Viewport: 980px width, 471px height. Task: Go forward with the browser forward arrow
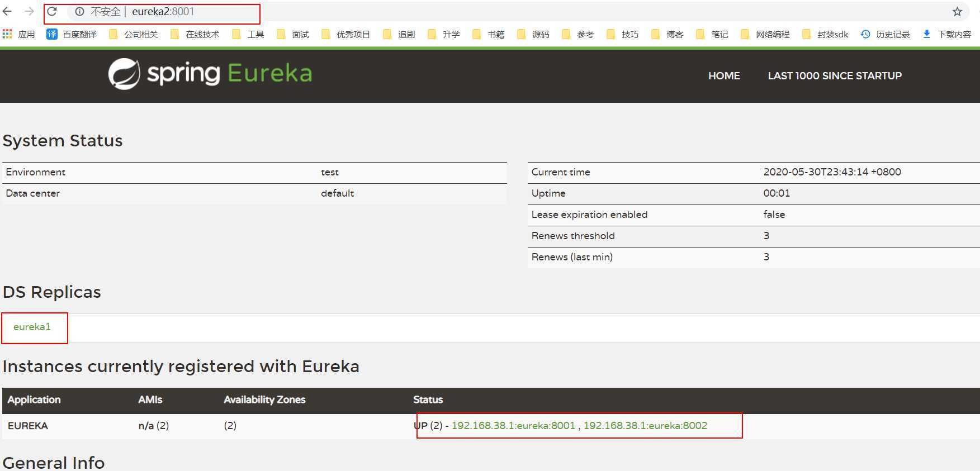click(x=29, y=11)
